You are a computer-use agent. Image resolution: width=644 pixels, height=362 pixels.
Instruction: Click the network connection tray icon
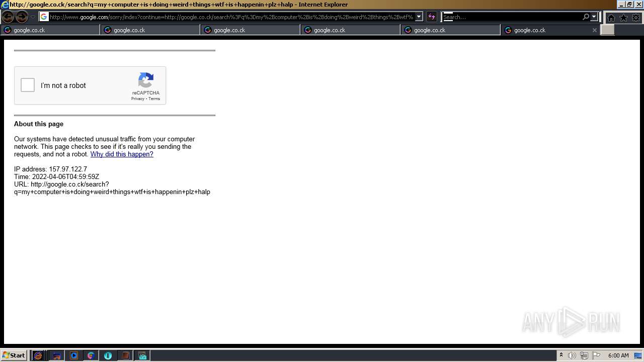584,355
